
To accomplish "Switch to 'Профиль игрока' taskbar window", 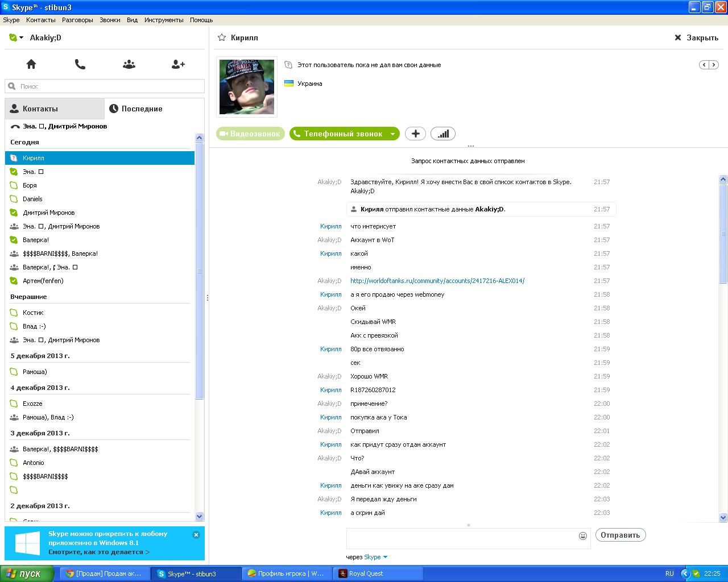I will [287, 573].
